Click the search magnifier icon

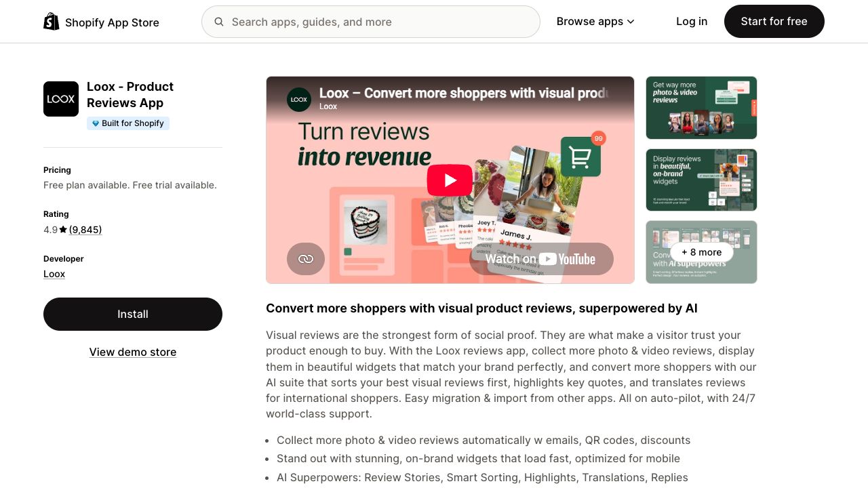(x=219, y=22)
